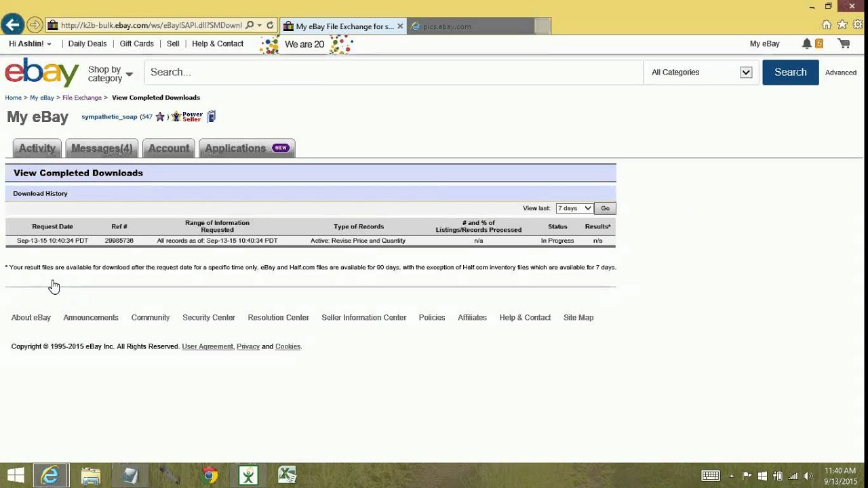Open the 'View last' 7 days dropdown
Viewport: 868px width, 488px height.
point(574,208)
